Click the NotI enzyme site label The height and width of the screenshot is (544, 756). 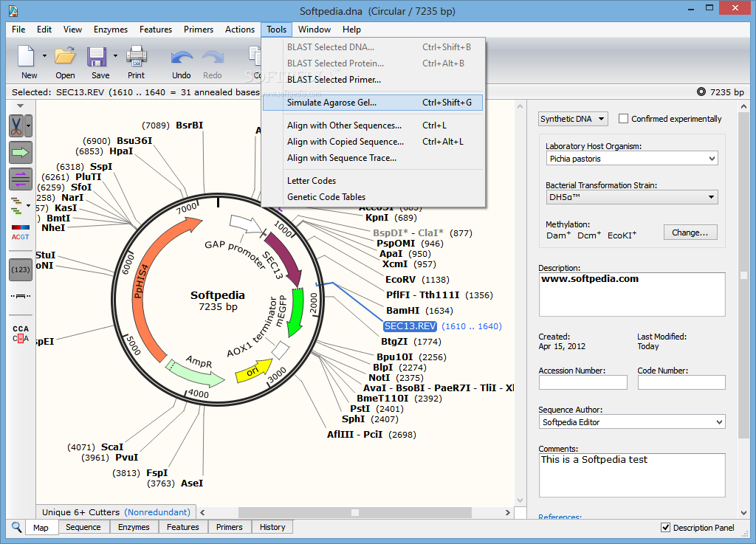click(x=379, y=378)
